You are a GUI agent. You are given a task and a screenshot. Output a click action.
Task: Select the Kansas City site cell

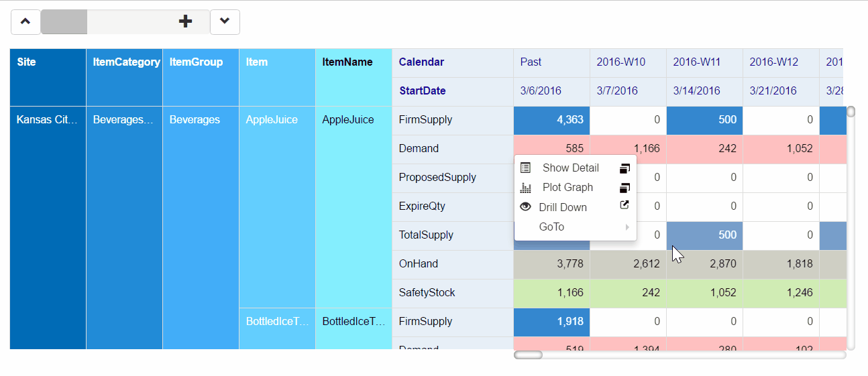[47, 120]
